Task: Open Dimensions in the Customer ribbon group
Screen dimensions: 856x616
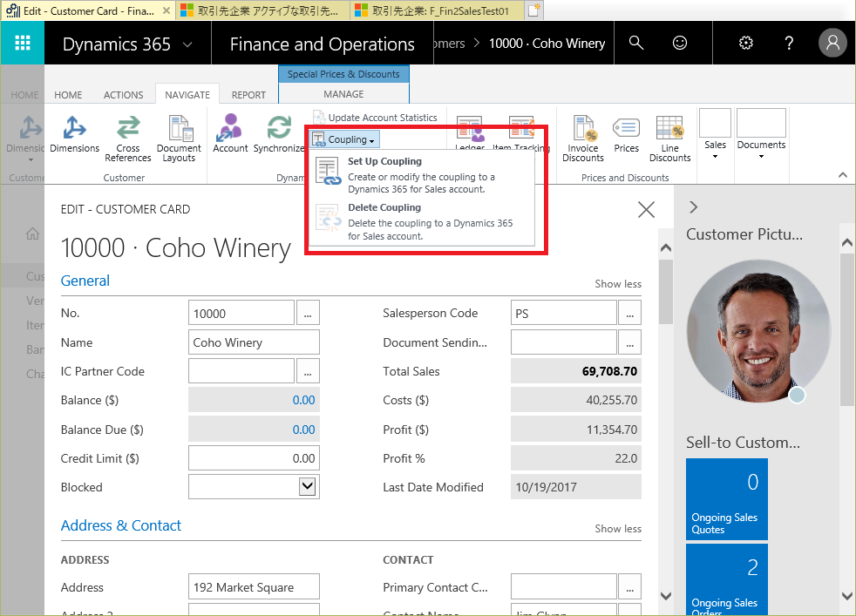Action: click(x=75, y=134)
